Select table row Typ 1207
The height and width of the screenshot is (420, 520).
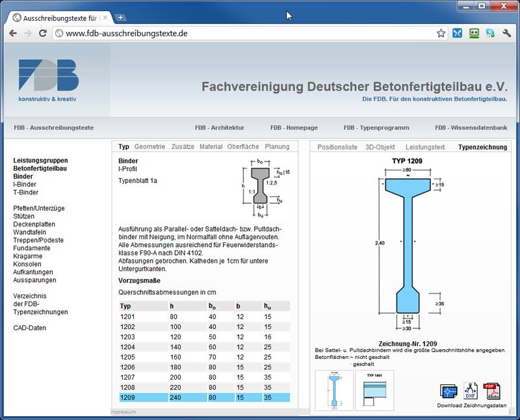click(204, 377)
